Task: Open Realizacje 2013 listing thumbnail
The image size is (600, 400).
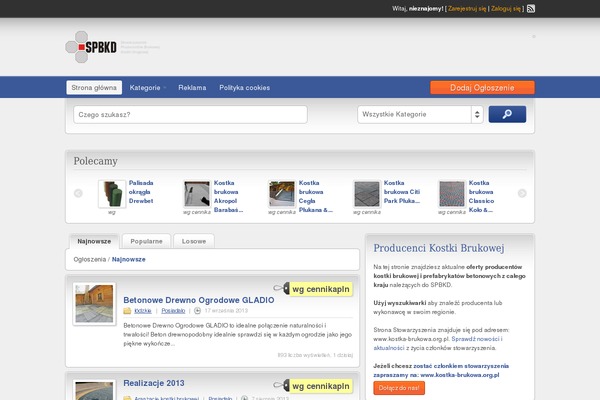Action: click(x=94, y=390)
